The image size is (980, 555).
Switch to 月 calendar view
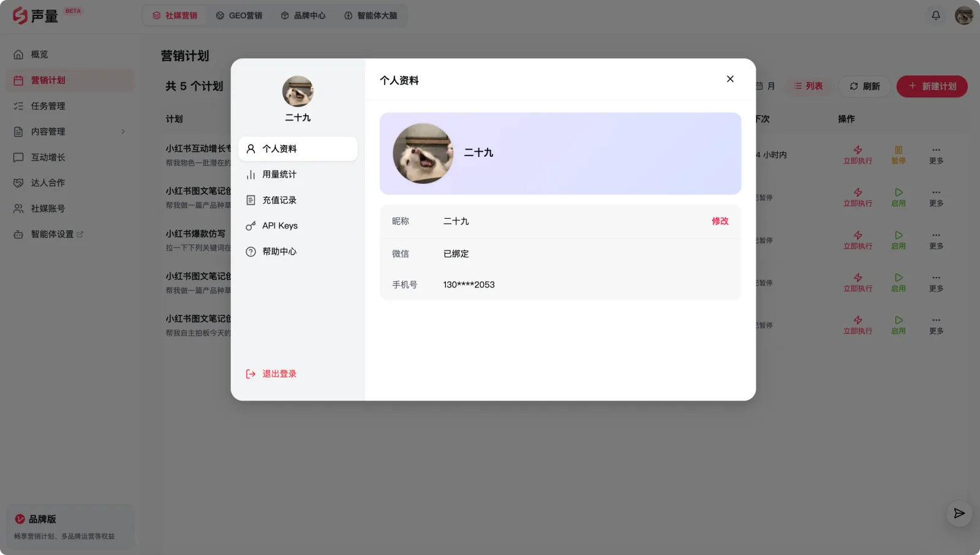point(766,86)
